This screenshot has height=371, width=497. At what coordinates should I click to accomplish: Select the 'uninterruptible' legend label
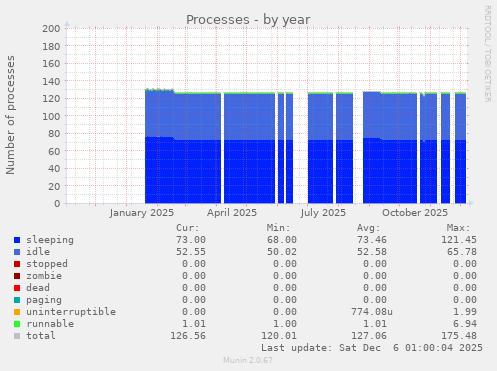[71, 312]
